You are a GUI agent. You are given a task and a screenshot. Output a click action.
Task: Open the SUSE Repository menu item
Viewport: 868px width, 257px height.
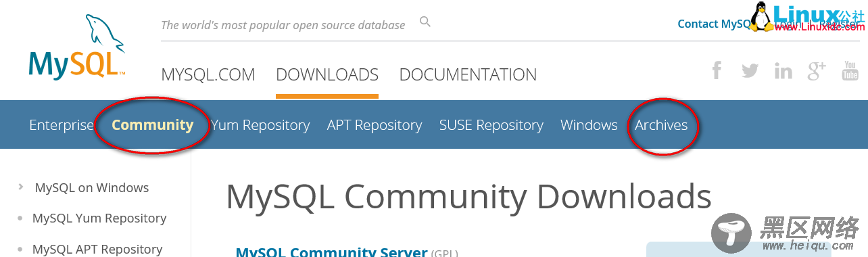[x=491, y=125]
